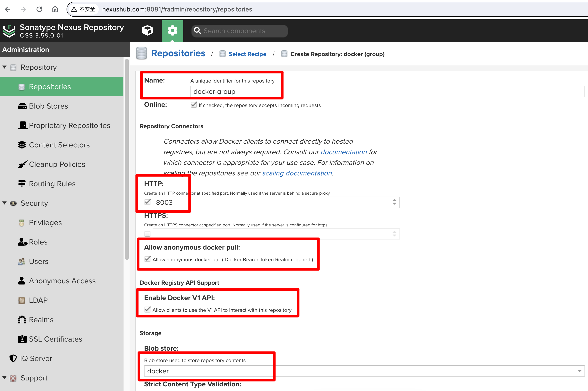This screenshot has height=391, width=588.
Task: Click HTTP port spinner arrows
Action: (x=394, y=202)
